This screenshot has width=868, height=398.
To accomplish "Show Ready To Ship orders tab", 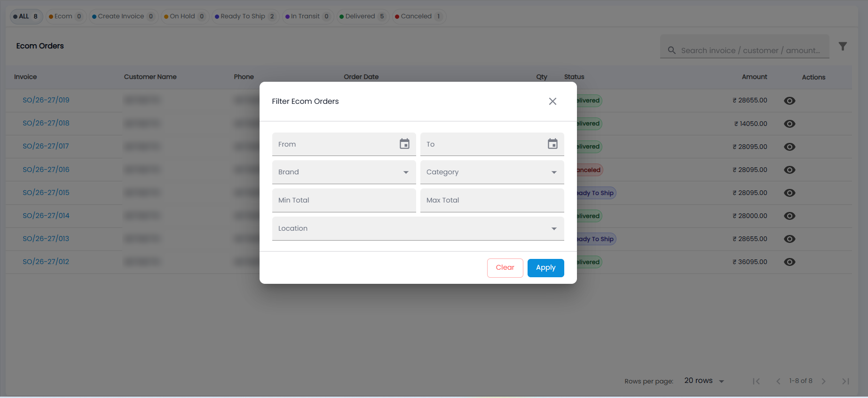I will [245, 16].
